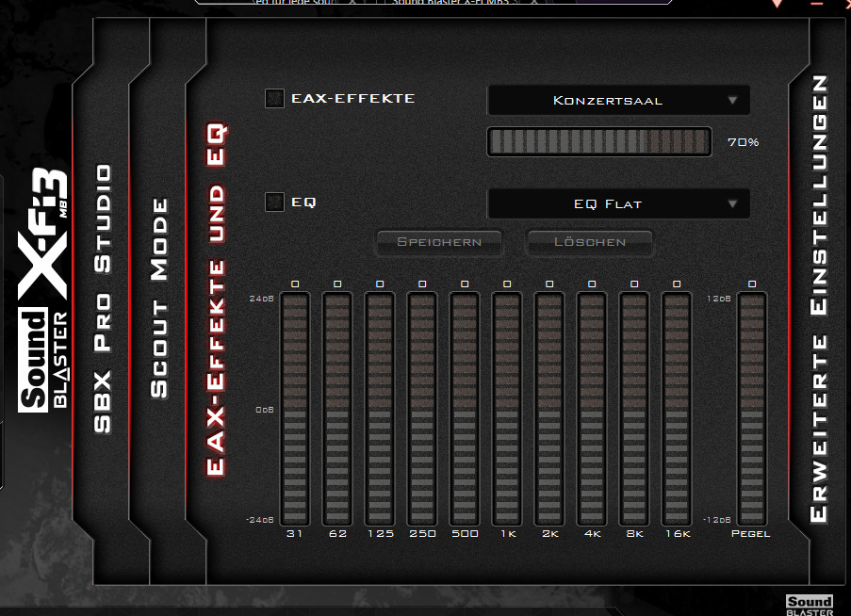Select the EAX-Effekte und EQ tab
The image size is (851, 616).
[216, 300]
